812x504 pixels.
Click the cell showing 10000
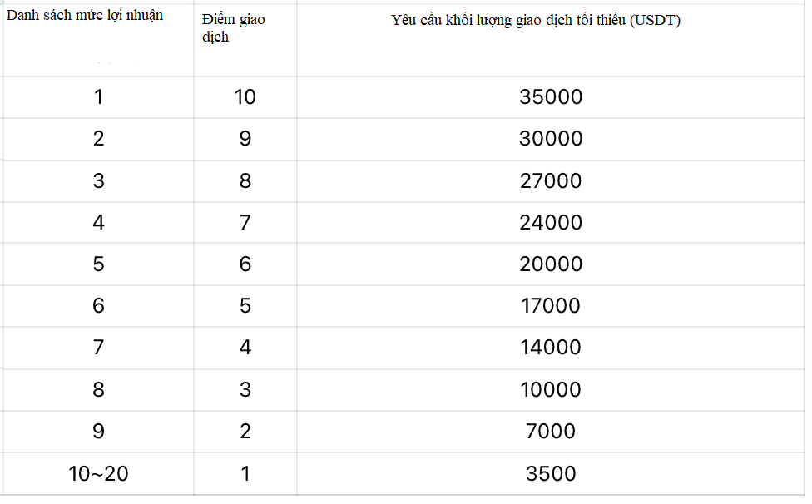(x=550, y=389)
